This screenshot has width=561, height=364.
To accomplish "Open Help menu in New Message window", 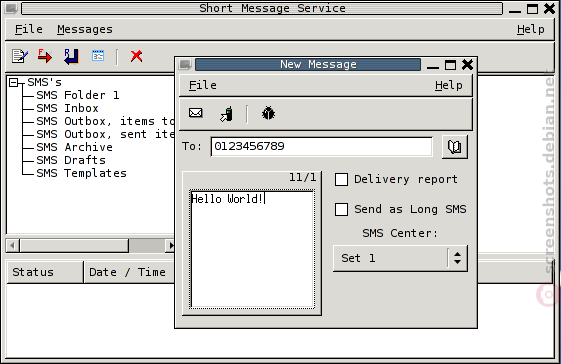I will point(449,85).
